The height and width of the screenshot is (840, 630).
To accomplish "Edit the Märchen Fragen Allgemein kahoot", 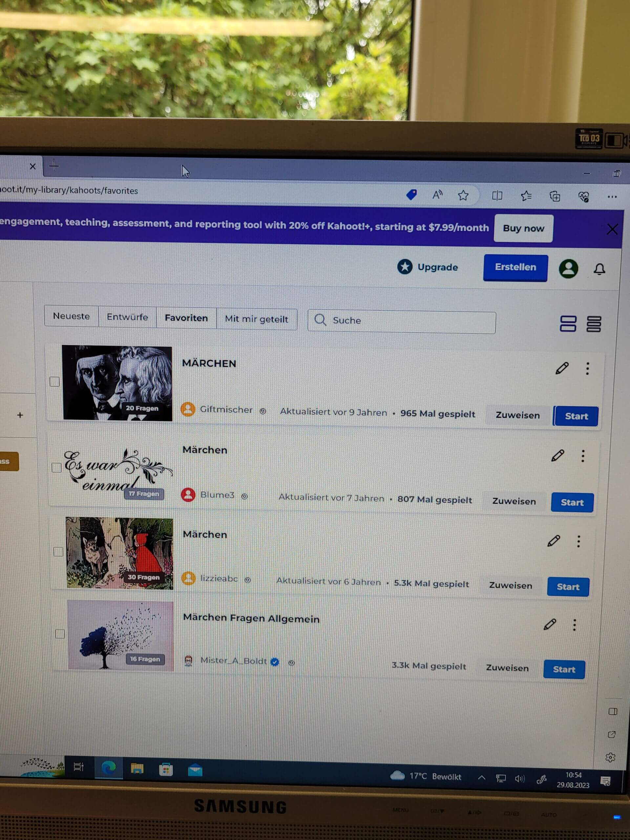I will [x=550, y=624].
